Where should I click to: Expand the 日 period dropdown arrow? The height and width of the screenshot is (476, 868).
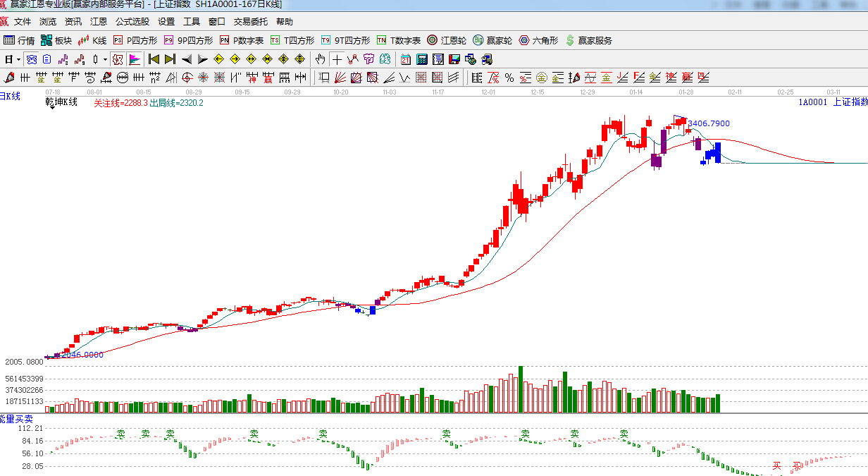(18, 60)
